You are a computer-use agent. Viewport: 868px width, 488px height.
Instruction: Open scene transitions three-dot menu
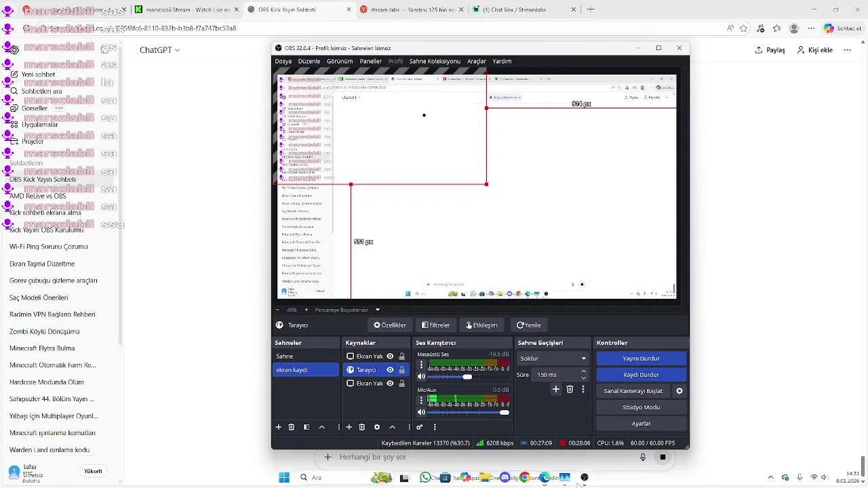(x=583, y=389)
